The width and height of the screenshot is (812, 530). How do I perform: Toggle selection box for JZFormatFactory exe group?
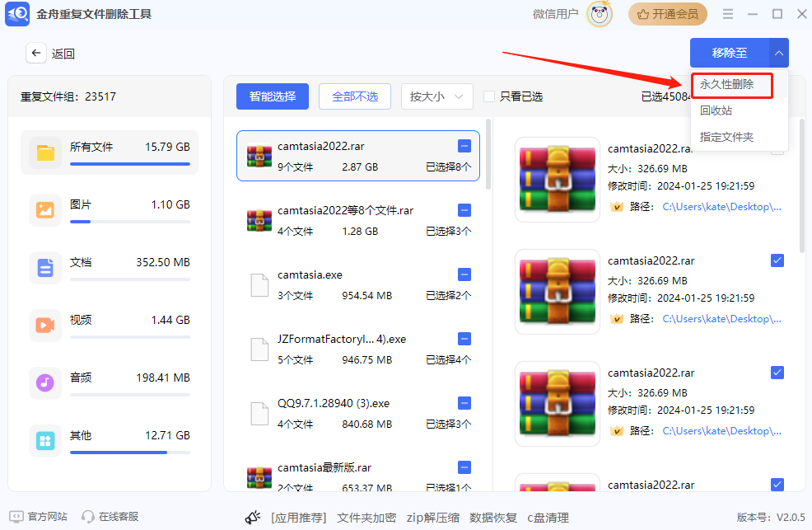tap(464, 339)
